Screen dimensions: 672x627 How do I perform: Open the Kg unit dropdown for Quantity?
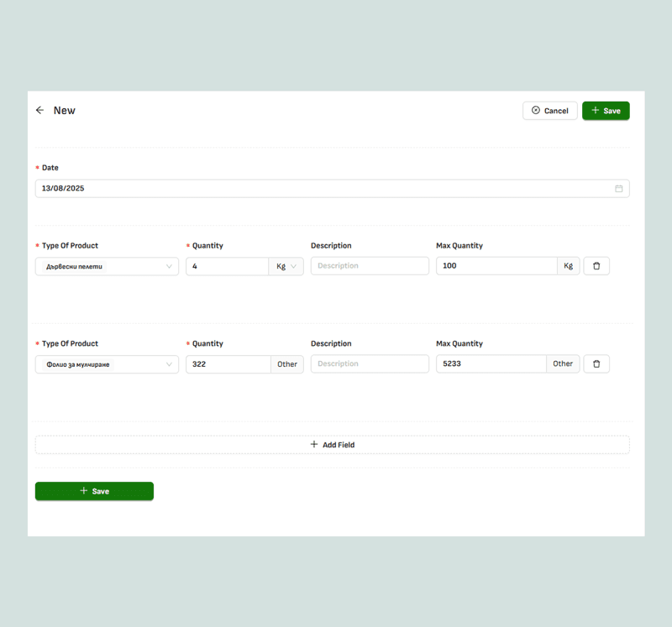(286, 266)
